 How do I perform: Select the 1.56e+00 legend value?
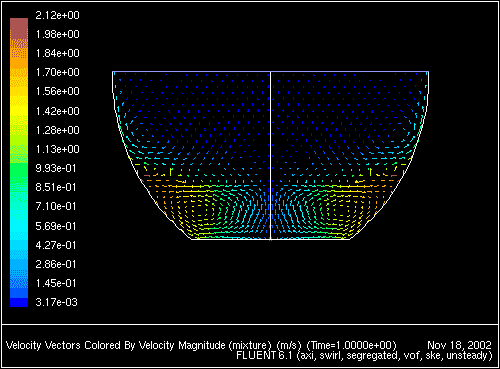[57, 91]
